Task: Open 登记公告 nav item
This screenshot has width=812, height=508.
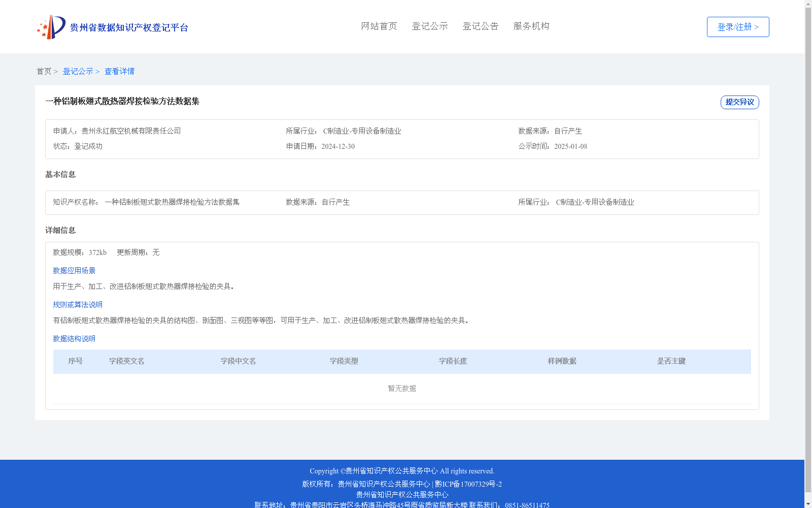Action: pos(481,26)
